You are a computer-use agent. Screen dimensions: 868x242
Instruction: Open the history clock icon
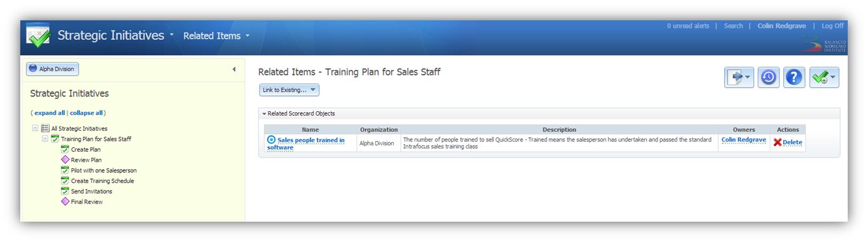coord(768,77)
